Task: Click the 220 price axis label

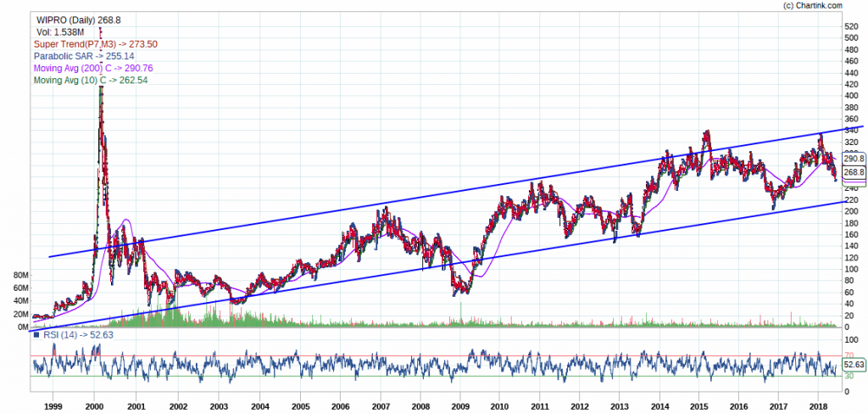Action: click(x=850, y=199)
